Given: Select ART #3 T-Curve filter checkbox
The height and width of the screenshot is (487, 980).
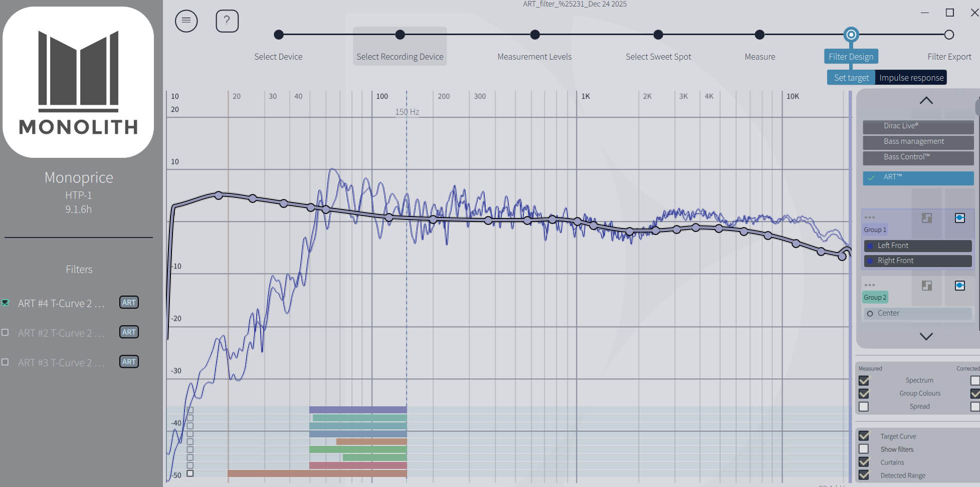Looking at the screenshot, I should [x=6, y=362].
